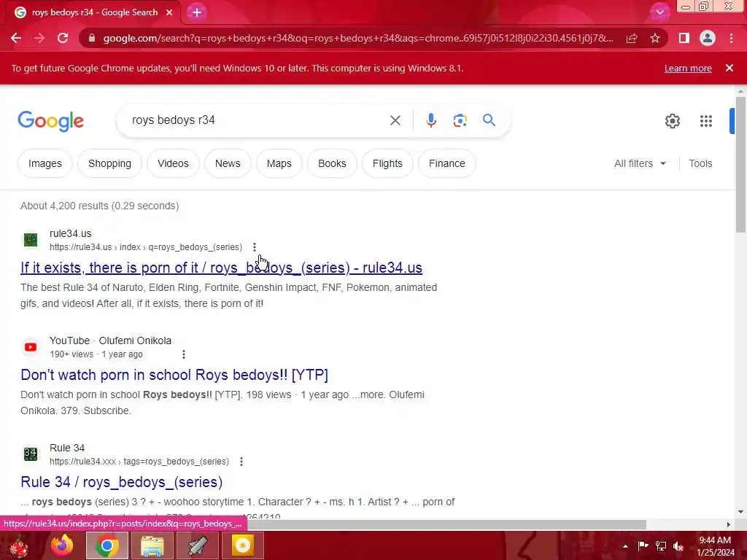747x560 pixels.
Task: Bookmark this page with star icon
Action: (x=655, y=38)
